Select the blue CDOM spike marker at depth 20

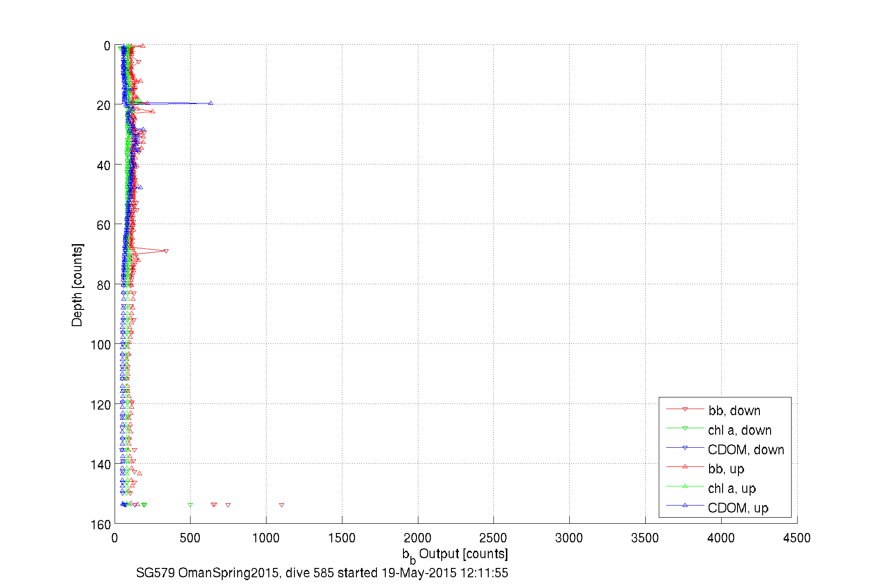tap(211, 103)
